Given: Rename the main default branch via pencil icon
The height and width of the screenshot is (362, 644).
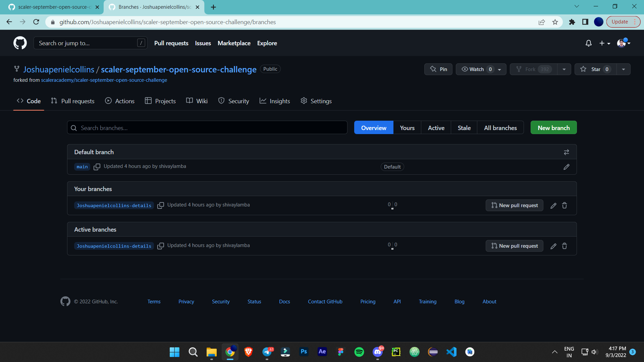Looking at the screenshot, I should [x=566, y=167].
